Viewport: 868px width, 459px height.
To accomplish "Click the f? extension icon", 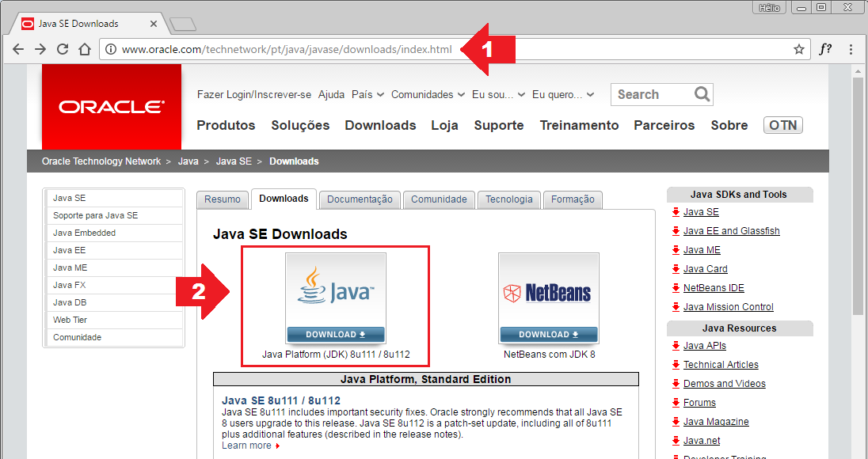I will [825, 49].
